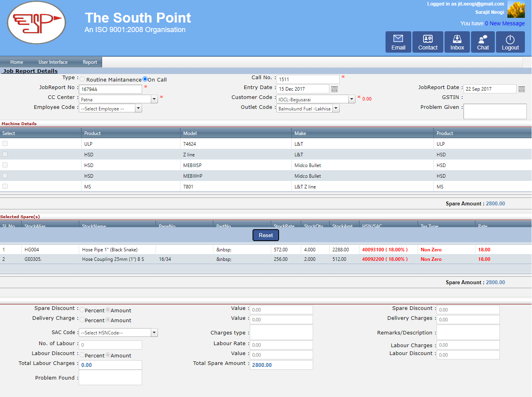Click the Call No. field

(308, 79)
